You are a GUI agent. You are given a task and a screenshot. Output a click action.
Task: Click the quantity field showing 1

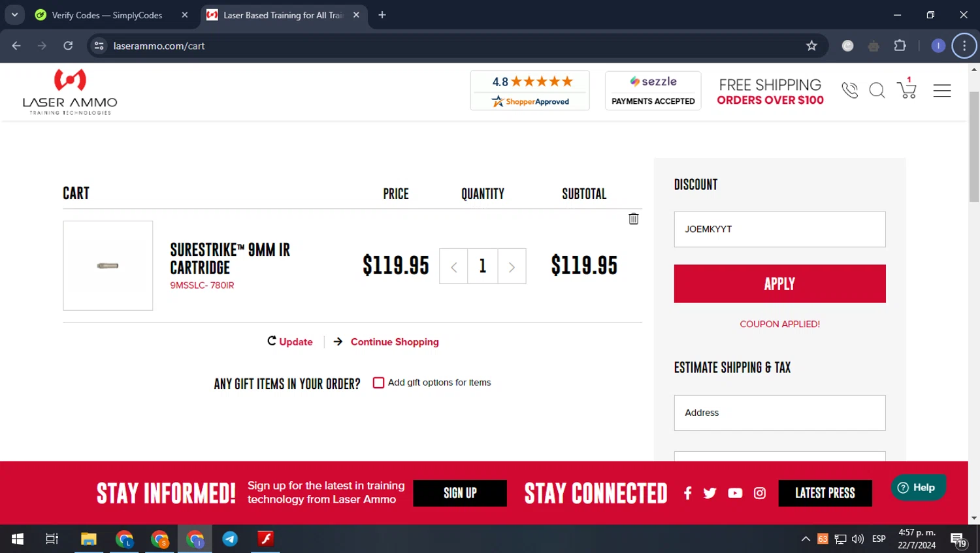pos(483,266)
